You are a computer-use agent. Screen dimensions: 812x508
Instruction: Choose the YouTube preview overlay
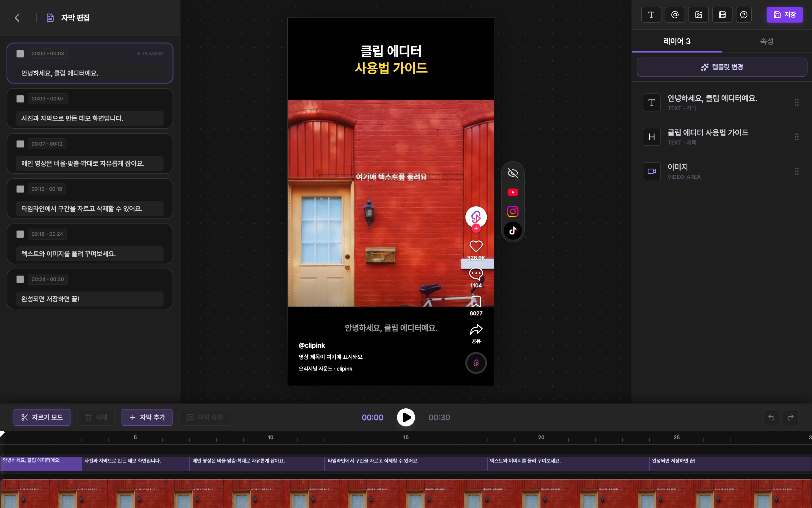click(513, 192)
